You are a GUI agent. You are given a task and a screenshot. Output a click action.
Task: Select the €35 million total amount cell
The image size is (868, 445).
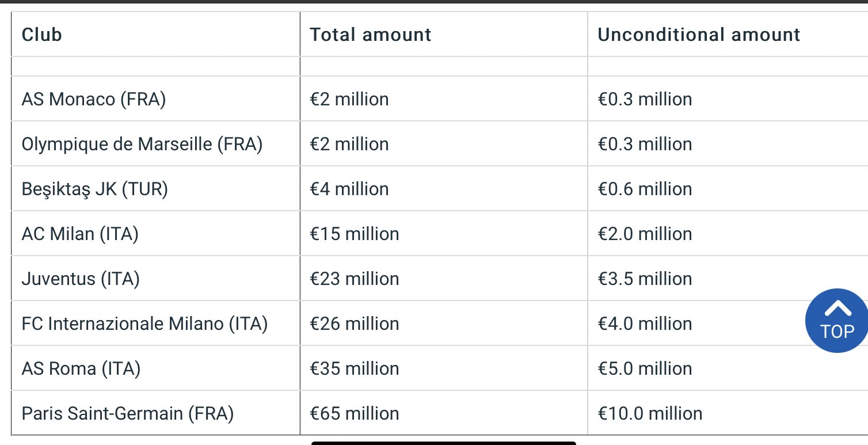tap(355, 368)
